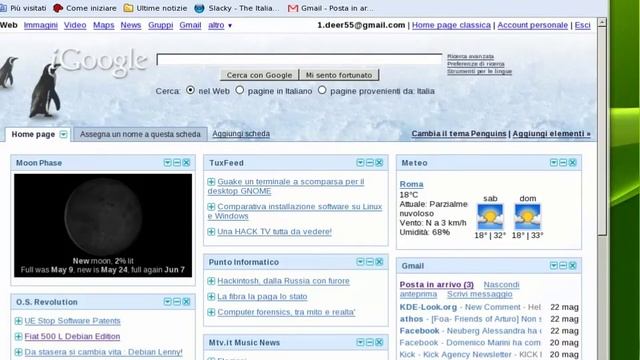Expand the Hackintosh dalla Russia entry

click(211, 281)
